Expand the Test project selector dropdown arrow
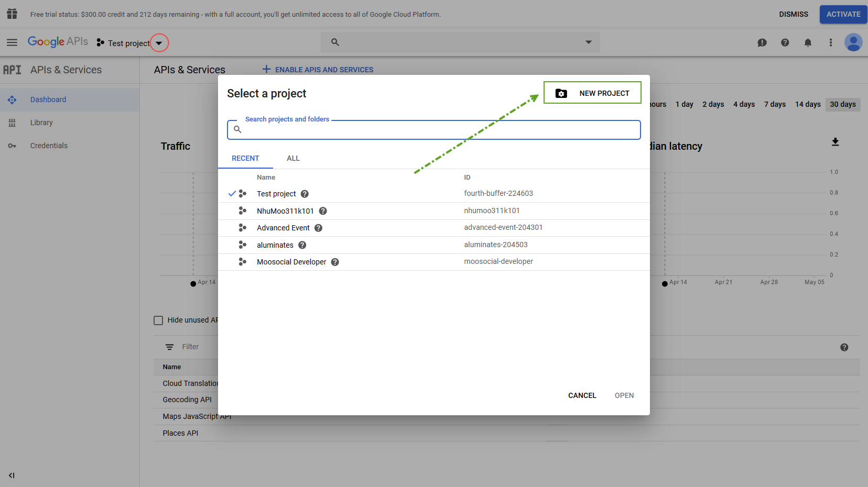 pos(159,43)
